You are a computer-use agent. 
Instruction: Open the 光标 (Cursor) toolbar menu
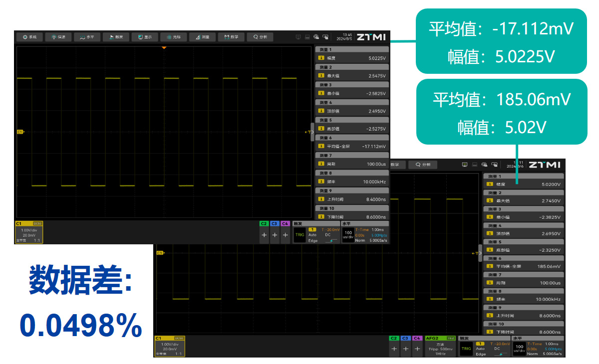[174, 37]
